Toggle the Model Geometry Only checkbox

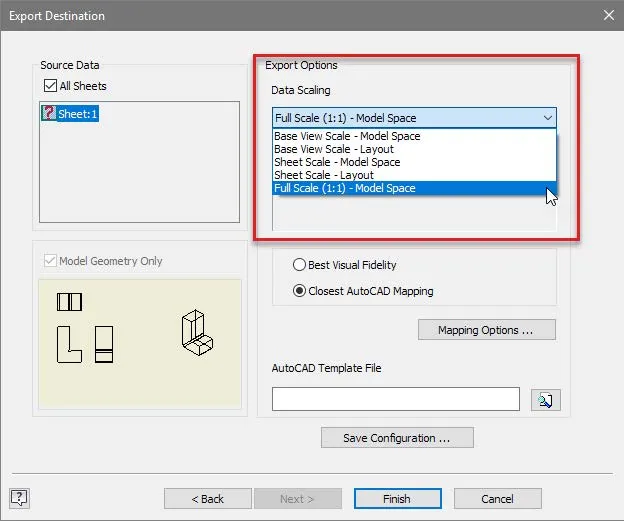(50, 261)
